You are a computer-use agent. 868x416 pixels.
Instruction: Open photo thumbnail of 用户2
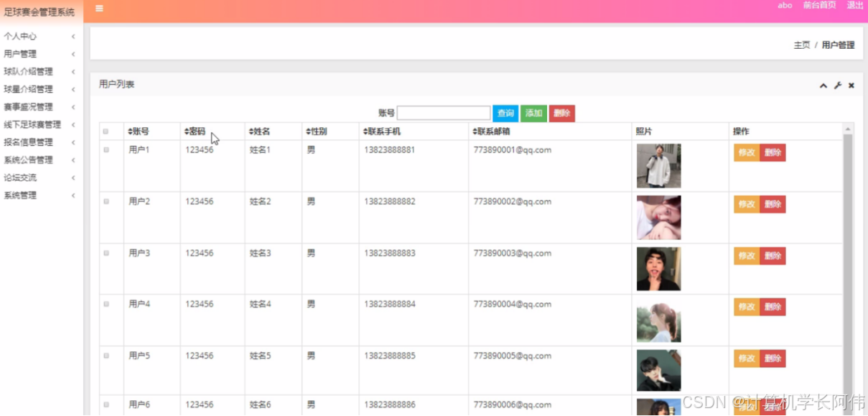click(x=658, y=218)
